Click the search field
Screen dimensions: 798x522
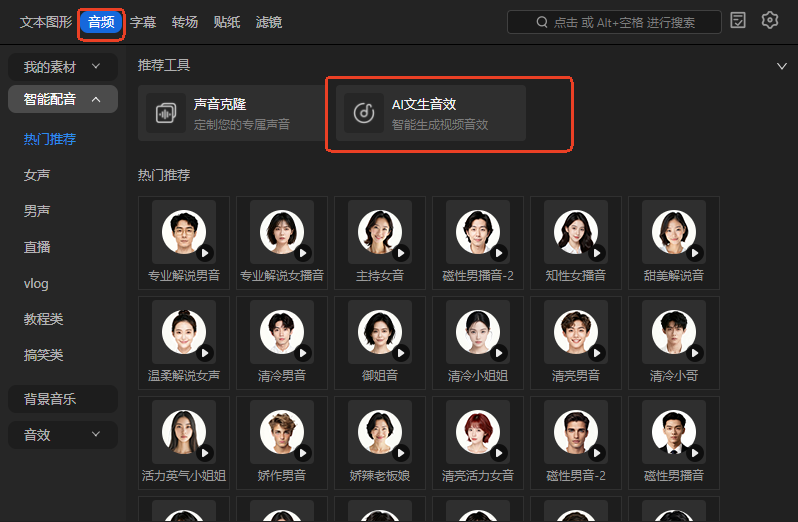click(x=614, y=22)
